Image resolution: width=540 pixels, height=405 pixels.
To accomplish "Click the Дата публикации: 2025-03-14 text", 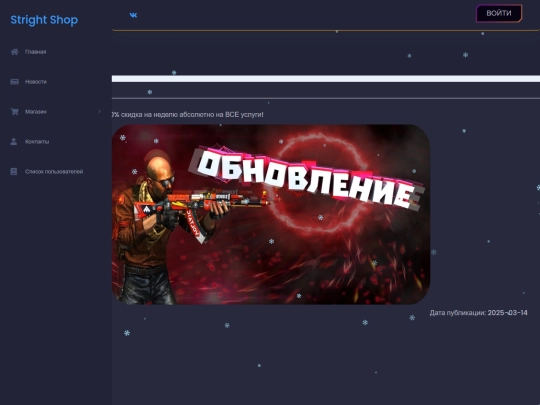I will point(478,313).
